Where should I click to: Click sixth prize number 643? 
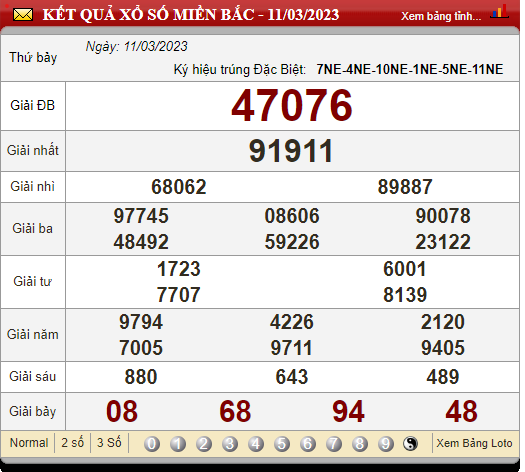point(292,377)
